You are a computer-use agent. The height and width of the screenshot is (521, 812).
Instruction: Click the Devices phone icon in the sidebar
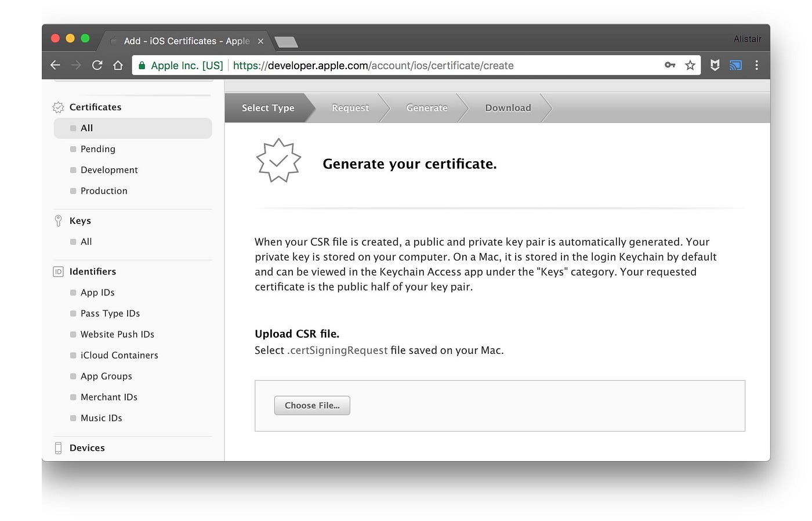57,447
